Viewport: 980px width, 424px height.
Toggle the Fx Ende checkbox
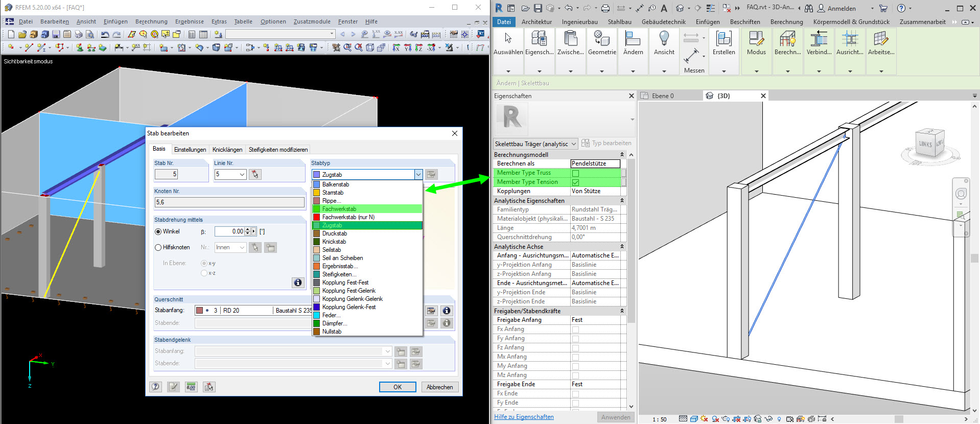[x=576, y=394]
